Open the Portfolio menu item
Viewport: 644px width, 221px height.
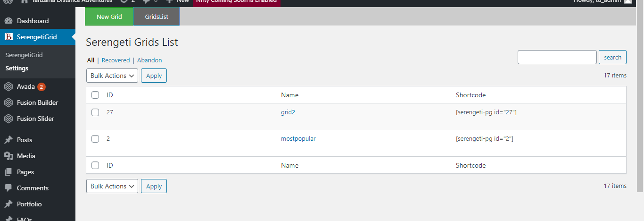point(38,204)
